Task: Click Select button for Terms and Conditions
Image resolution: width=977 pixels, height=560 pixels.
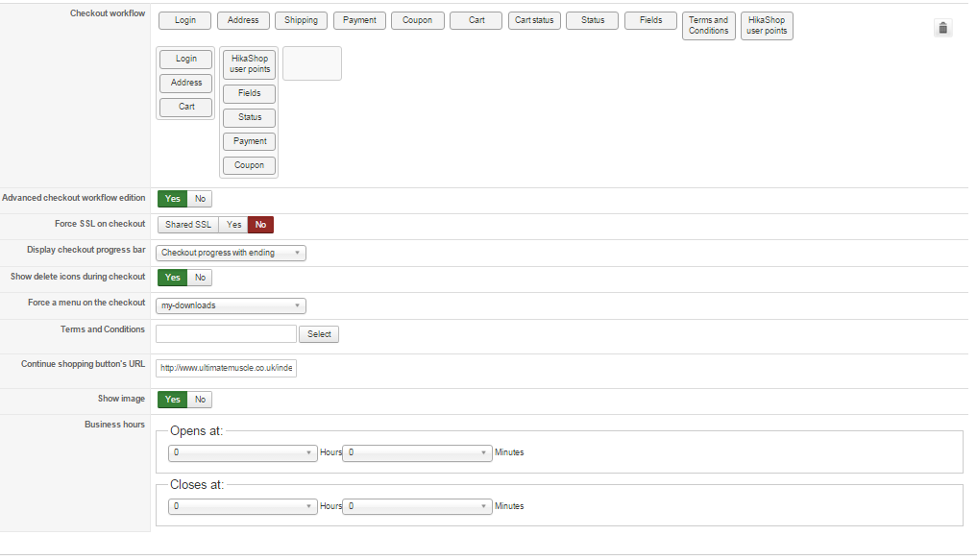Action: click(319, 334)
